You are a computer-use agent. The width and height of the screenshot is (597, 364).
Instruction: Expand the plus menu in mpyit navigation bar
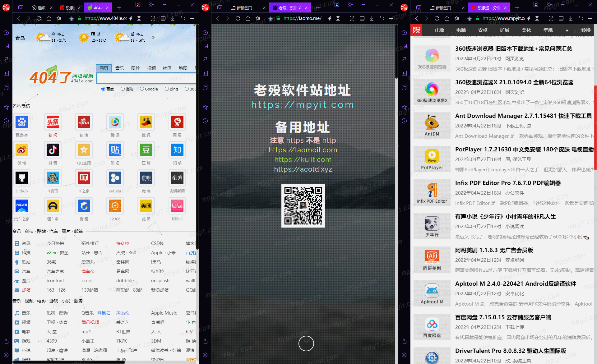pos(567,30)
